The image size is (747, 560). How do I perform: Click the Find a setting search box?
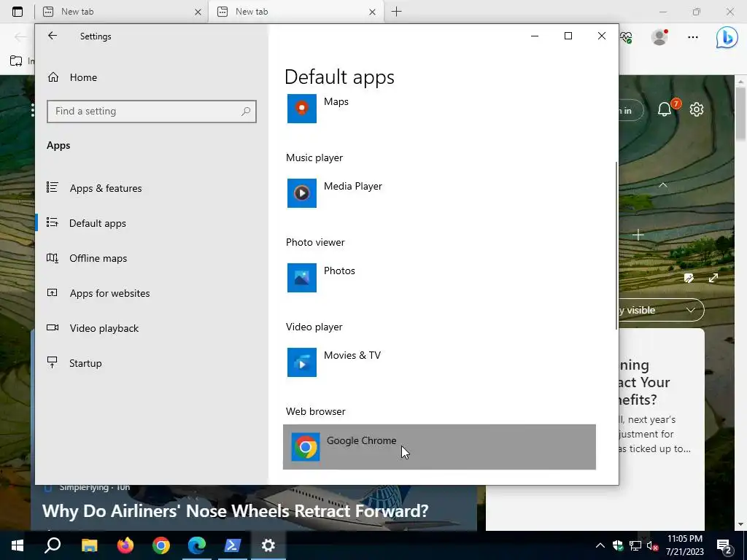tap(152, 112)
